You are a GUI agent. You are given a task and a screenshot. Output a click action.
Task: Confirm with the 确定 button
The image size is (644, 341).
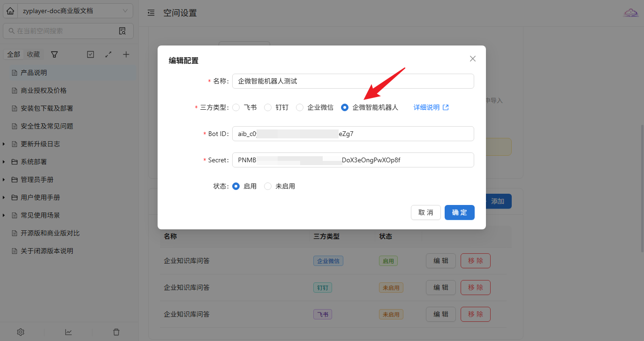coord(460,212)
